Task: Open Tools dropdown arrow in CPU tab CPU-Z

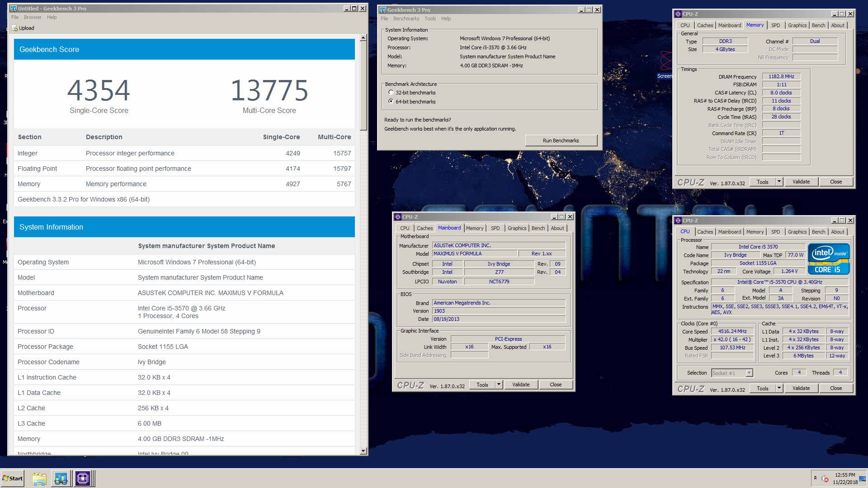Action: coord(779,388)
